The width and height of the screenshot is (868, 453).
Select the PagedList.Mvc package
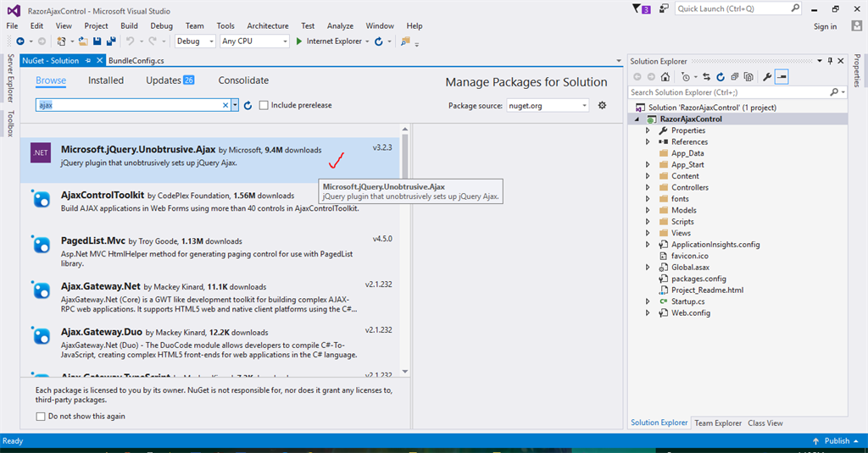[210, 251]
